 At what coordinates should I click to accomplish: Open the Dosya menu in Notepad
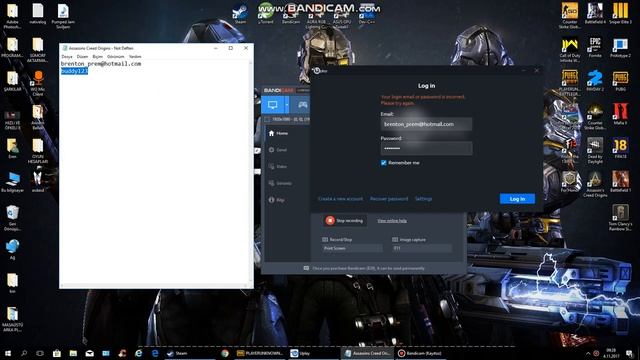pos(67,57)
